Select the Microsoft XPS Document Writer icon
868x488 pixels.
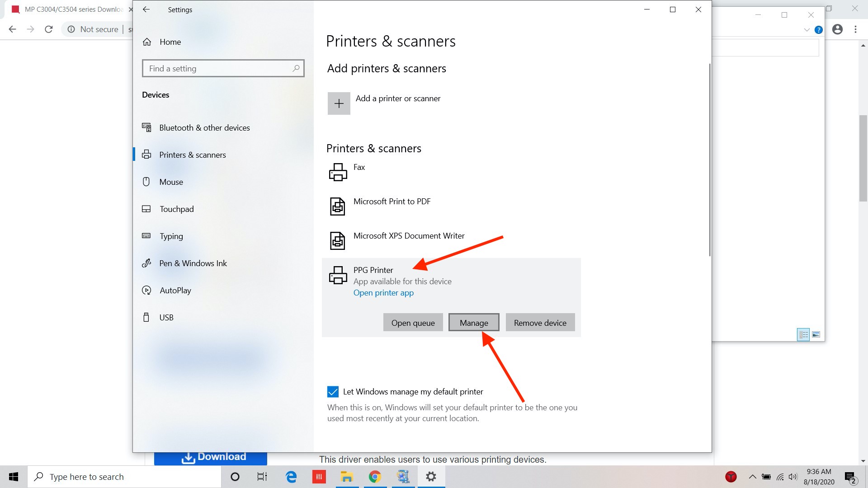tap(338, 241)
